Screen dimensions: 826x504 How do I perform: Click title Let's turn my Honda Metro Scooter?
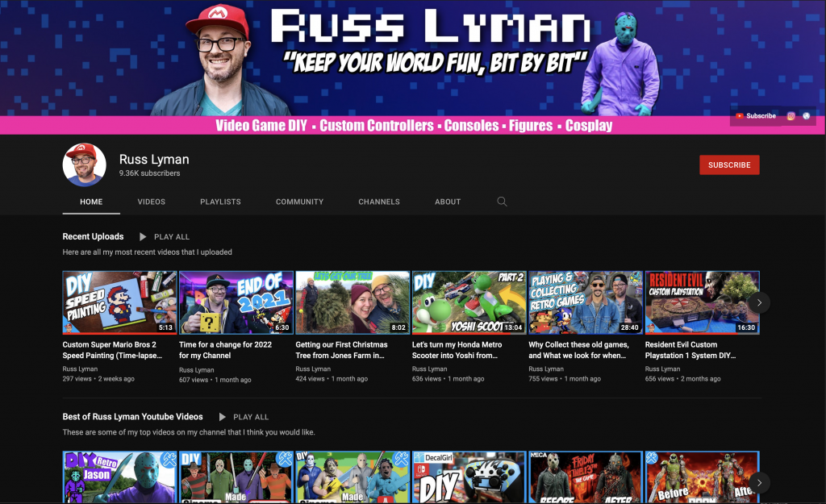pos(457,350)
